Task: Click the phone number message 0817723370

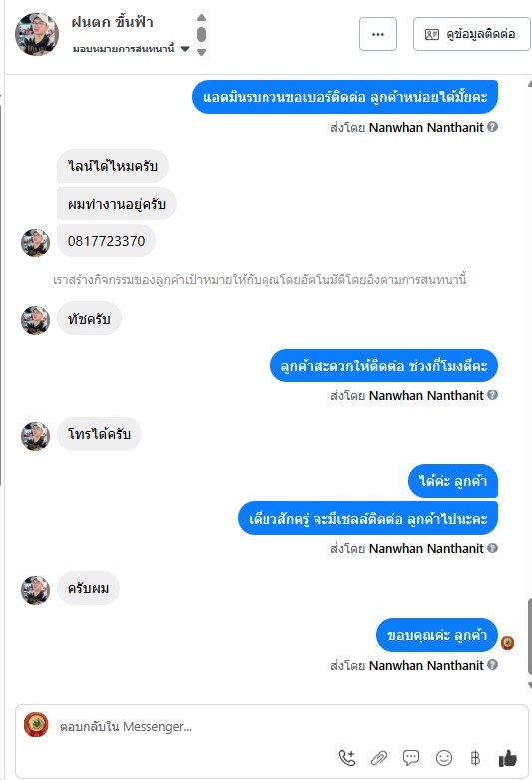Action: [107, 241]
